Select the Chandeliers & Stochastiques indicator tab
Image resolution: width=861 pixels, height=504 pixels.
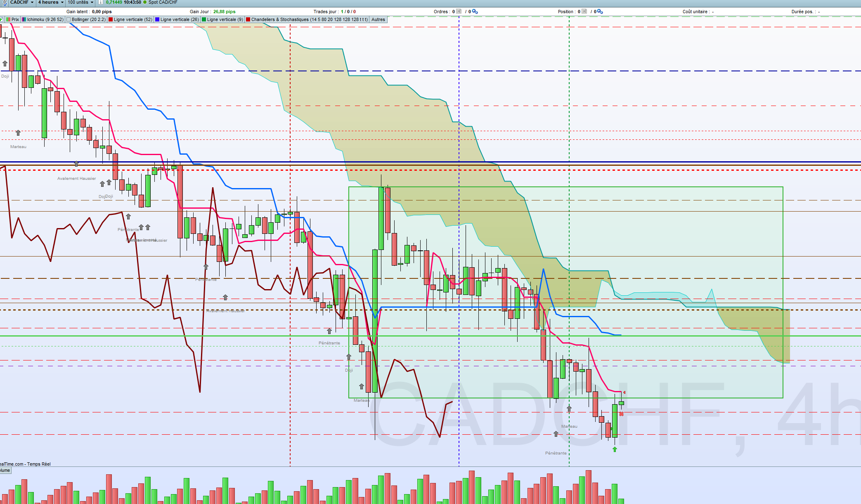[x=307, y=19]
